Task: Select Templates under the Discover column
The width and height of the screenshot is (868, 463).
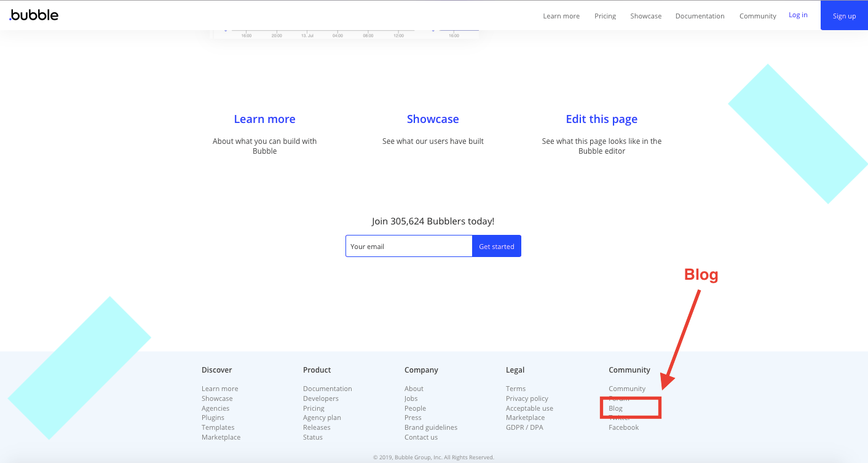Action: pos(218,427)
